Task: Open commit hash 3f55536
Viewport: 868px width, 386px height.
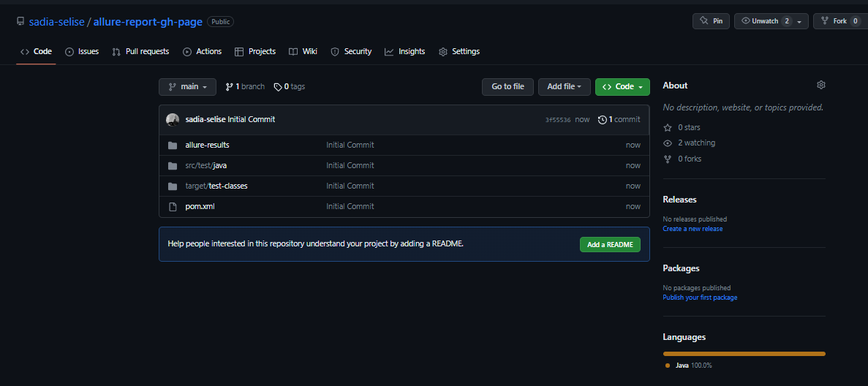Action: (558, 120)
